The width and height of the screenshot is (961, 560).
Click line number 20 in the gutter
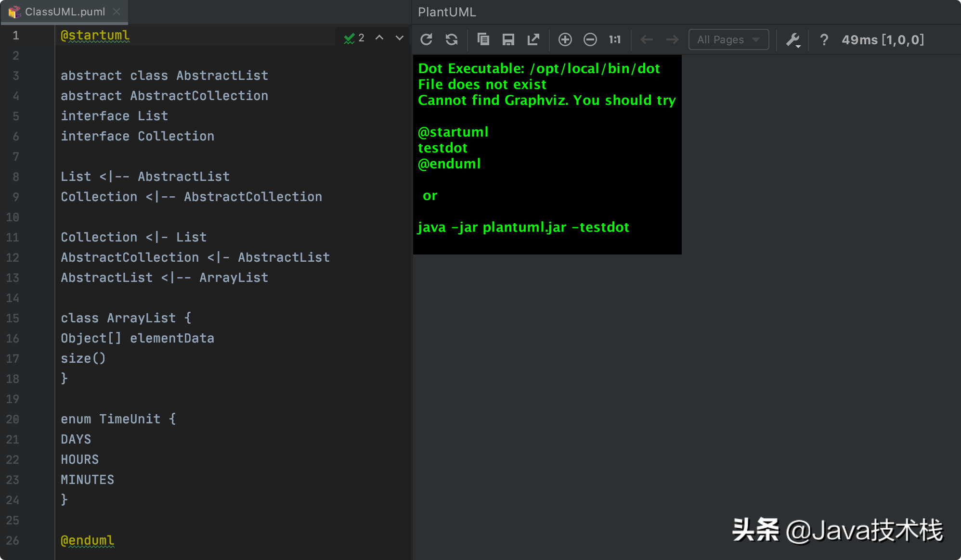pyautogui.click(x=13, y=419)
